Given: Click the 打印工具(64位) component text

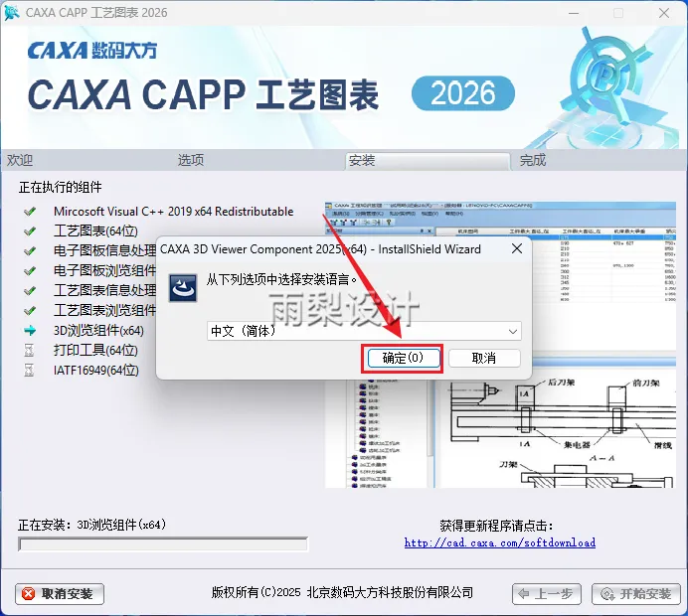Looking at the screenshot, I should (95, 351).
